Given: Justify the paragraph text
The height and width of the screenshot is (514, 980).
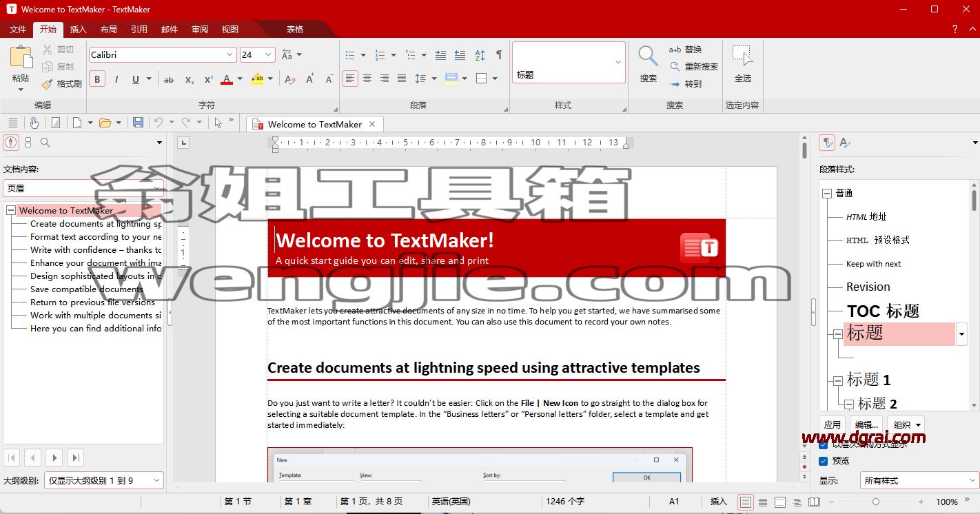Looking at the screenshot, I should point(402,79).
